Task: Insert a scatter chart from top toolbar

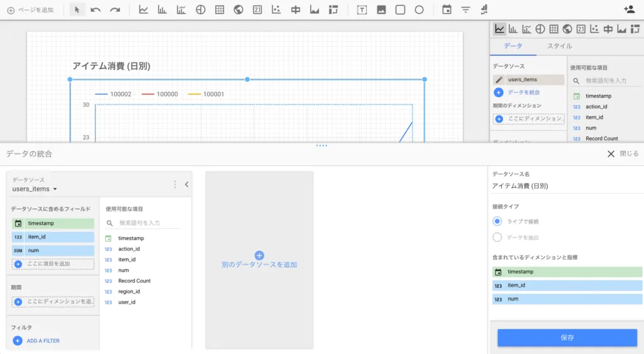Action: 276,10
